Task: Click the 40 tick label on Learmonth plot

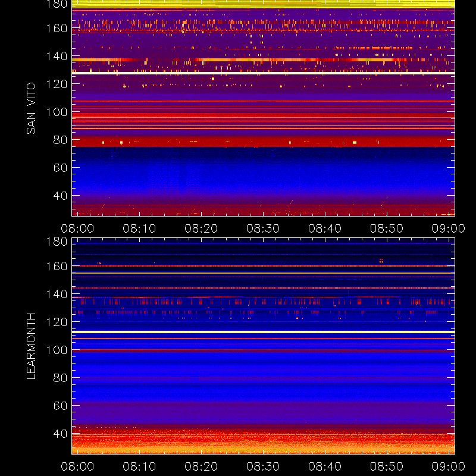Action: click(x=60, y=434)
